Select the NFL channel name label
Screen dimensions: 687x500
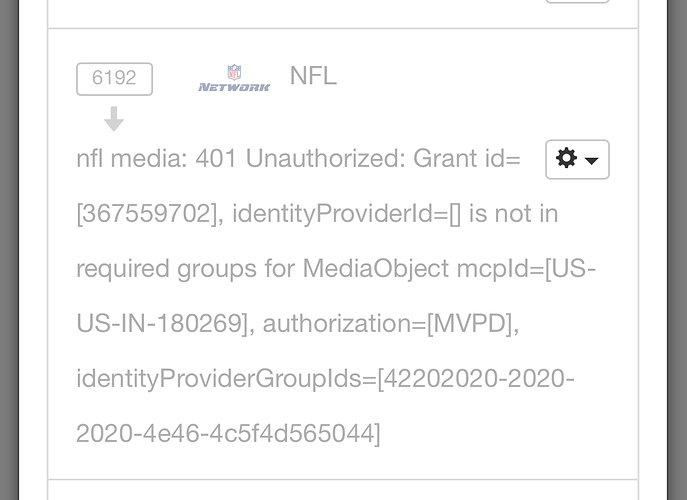[313, 76]
